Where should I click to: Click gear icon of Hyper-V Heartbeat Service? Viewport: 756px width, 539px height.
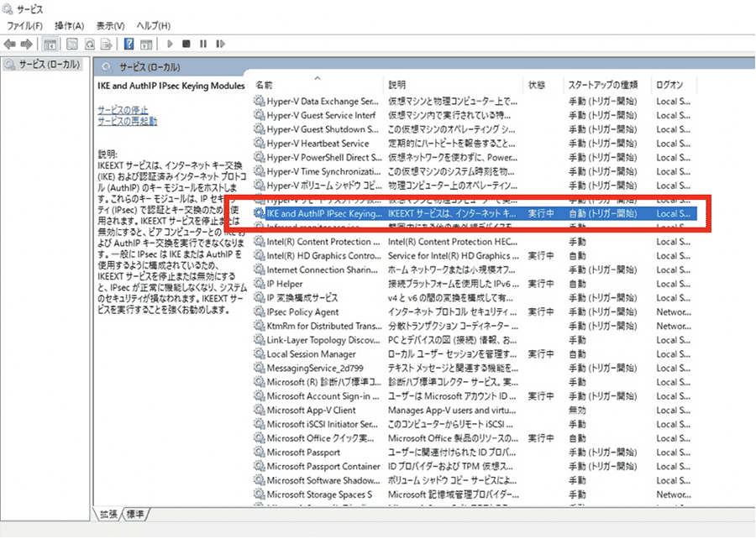[260, 143]
